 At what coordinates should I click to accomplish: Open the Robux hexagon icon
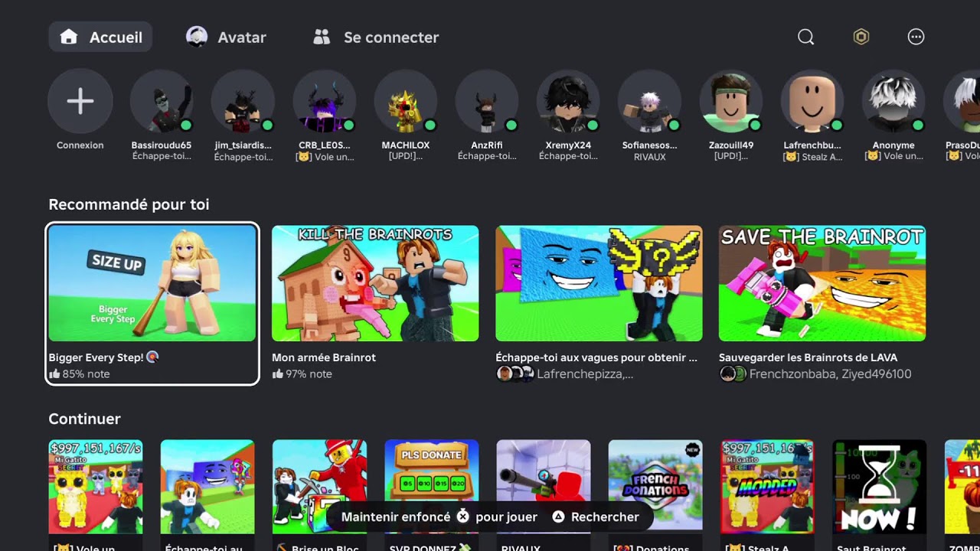coord(861,37)
